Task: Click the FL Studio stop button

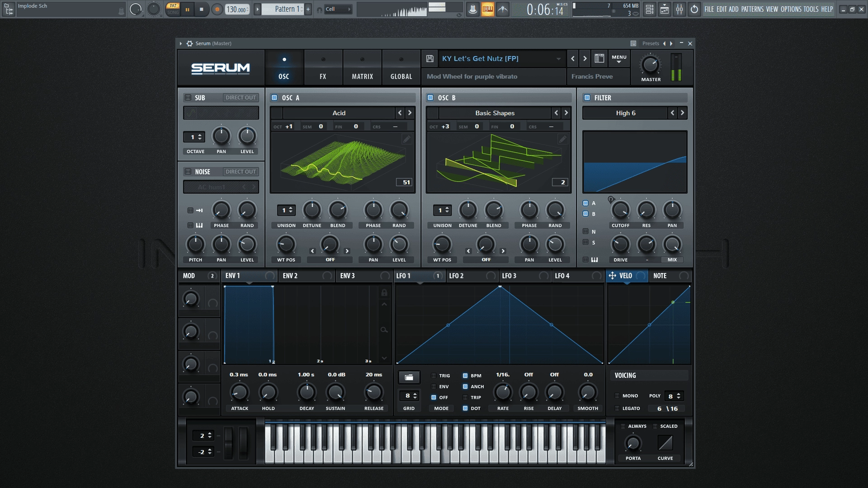Action: (202, 9)
